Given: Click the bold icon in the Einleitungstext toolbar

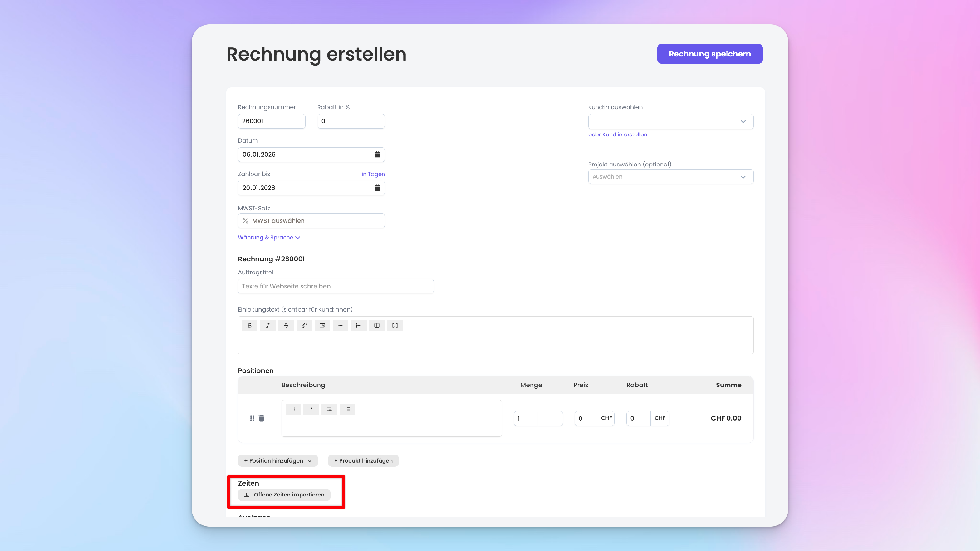Looking at the screenshot, I should 250,325.
